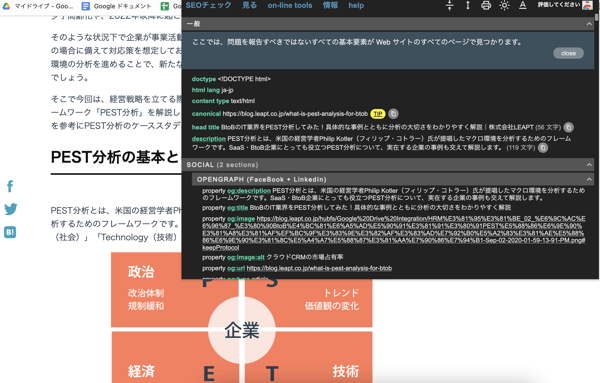Click the printer icon
The image size is (600, 383).
pos(486,5)
